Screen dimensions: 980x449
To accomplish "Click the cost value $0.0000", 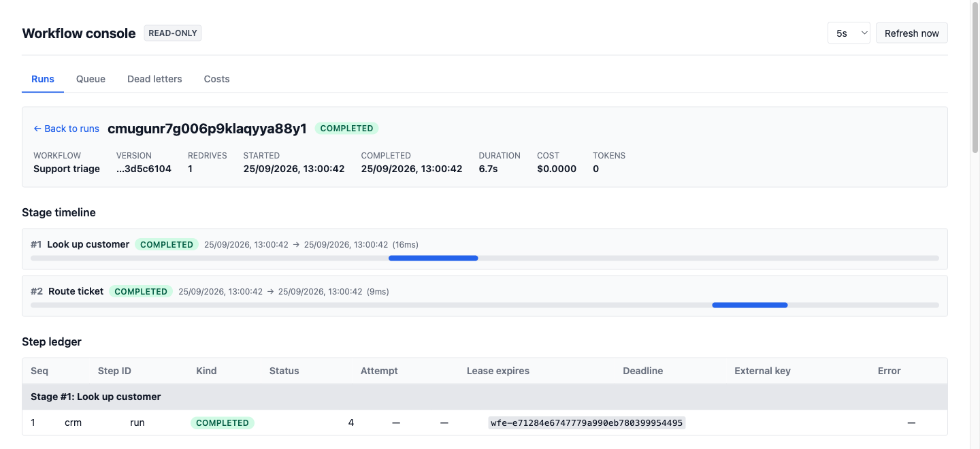I will click(x=557, y=169).
